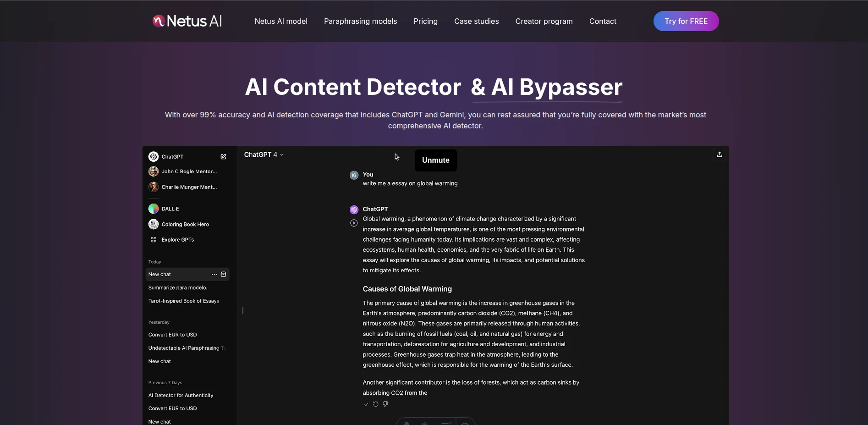Open Explore GPTs grid icon
868x425 pixels.
(154, 240)
